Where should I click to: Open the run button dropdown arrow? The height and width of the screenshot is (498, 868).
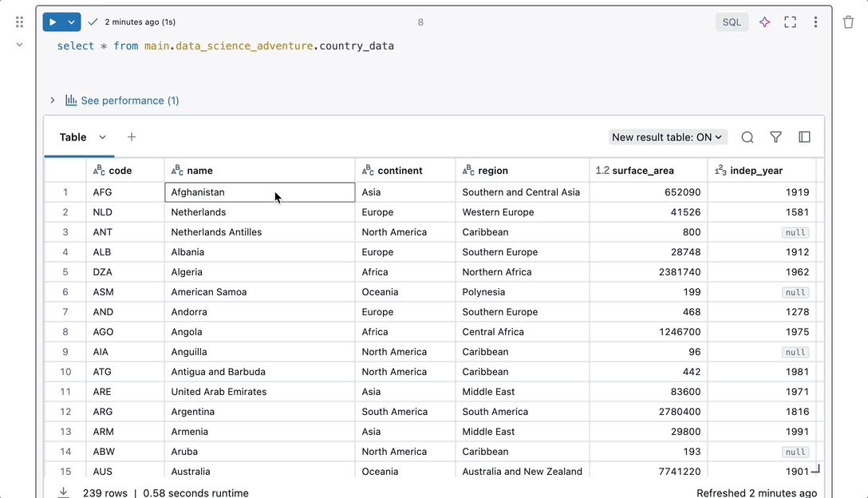(71, 22)
